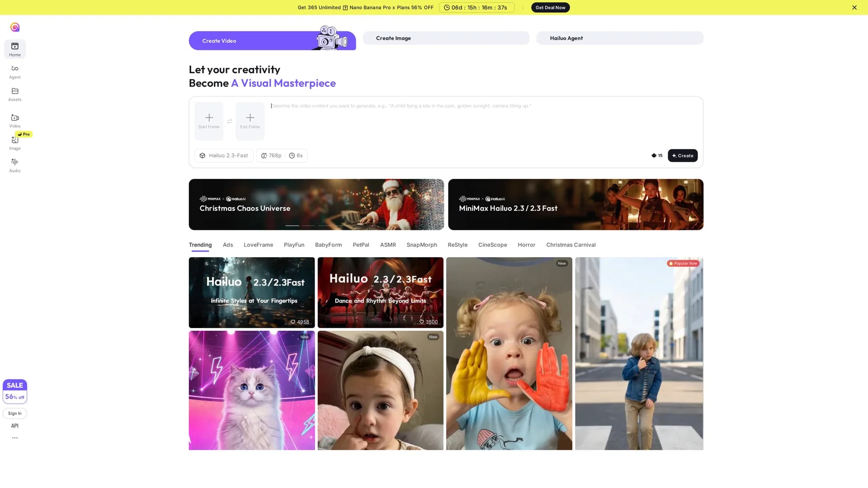Open the neon cat video thumbnail
868x488 pixels.
click(252, 390)
